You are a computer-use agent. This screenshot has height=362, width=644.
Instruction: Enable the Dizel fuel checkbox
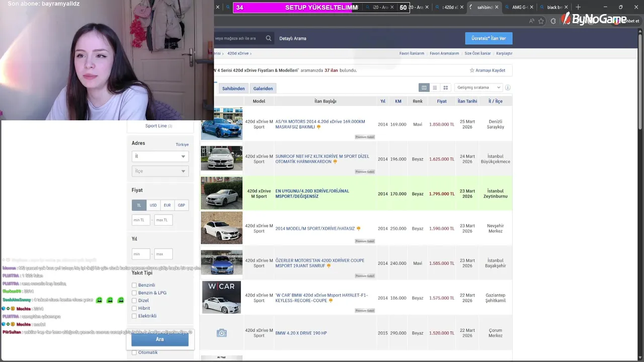point(134,301)
